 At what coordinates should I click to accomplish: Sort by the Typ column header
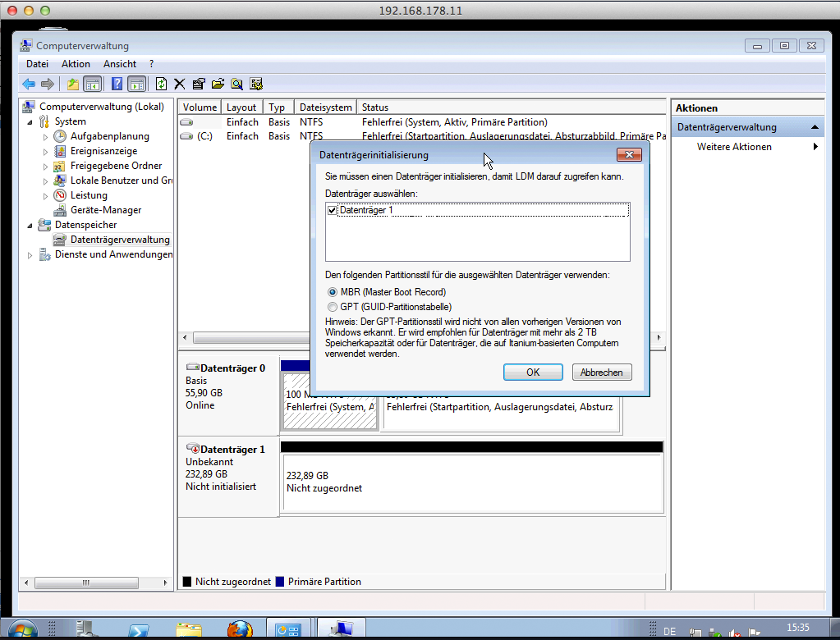point(278,107)
